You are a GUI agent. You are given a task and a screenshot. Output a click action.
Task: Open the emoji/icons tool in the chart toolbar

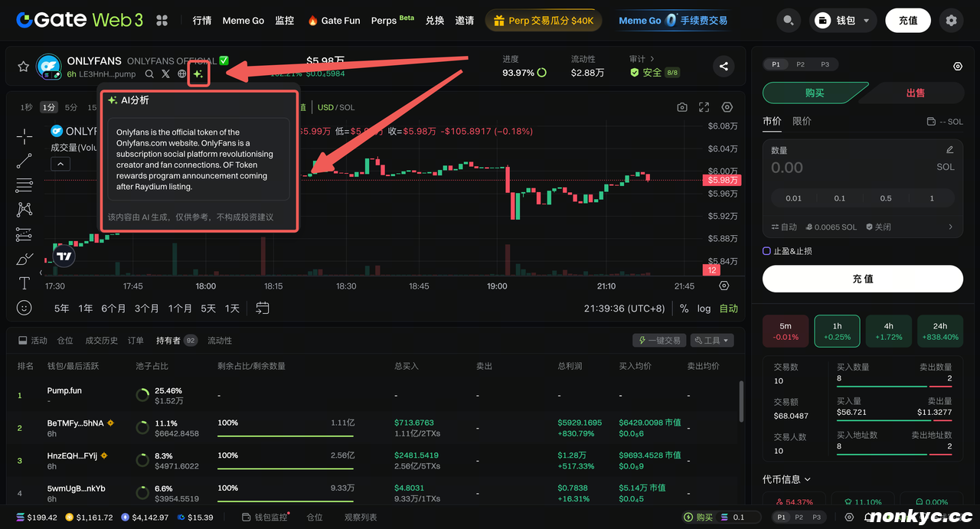24,308
